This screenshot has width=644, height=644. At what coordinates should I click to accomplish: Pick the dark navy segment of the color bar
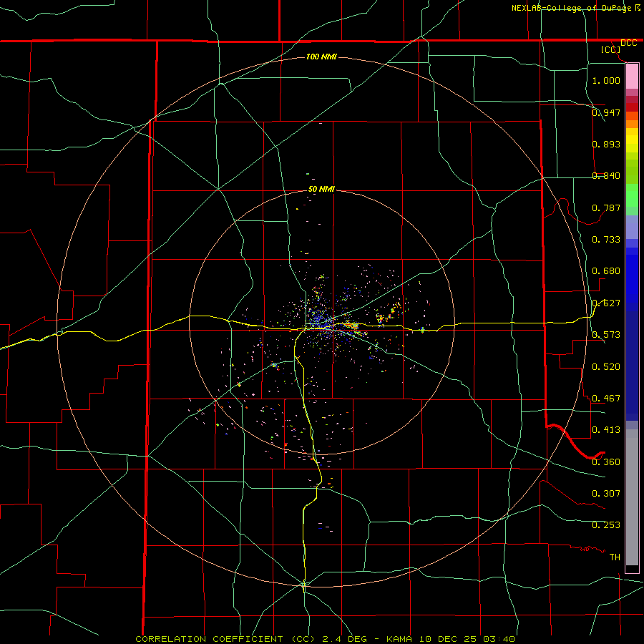[632, 366]
